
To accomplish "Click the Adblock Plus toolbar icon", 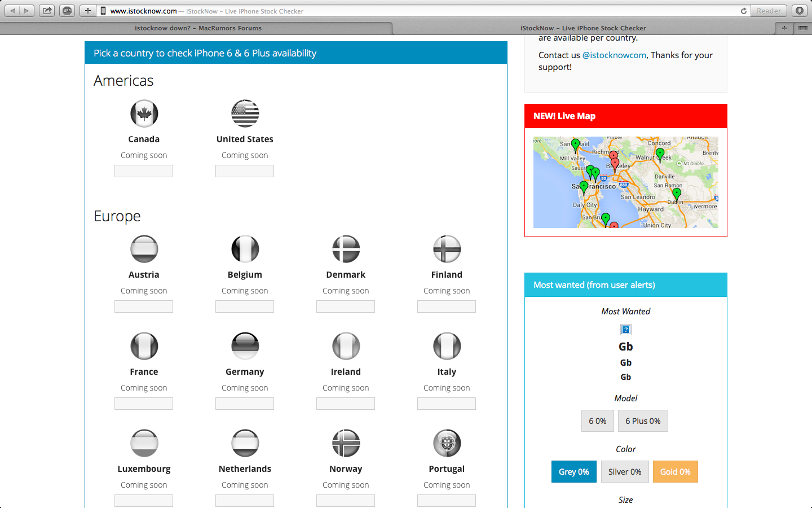I will tap(67, 11).
